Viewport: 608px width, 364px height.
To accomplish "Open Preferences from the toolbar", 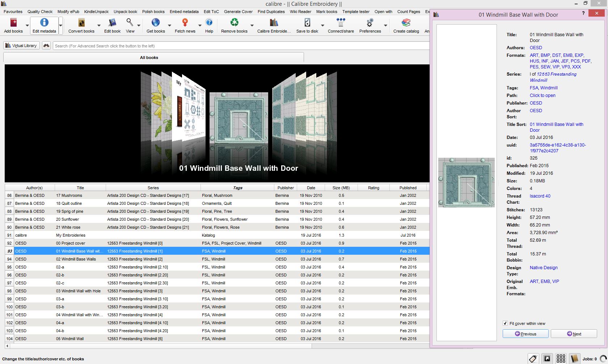I will [x=370, y=23].
